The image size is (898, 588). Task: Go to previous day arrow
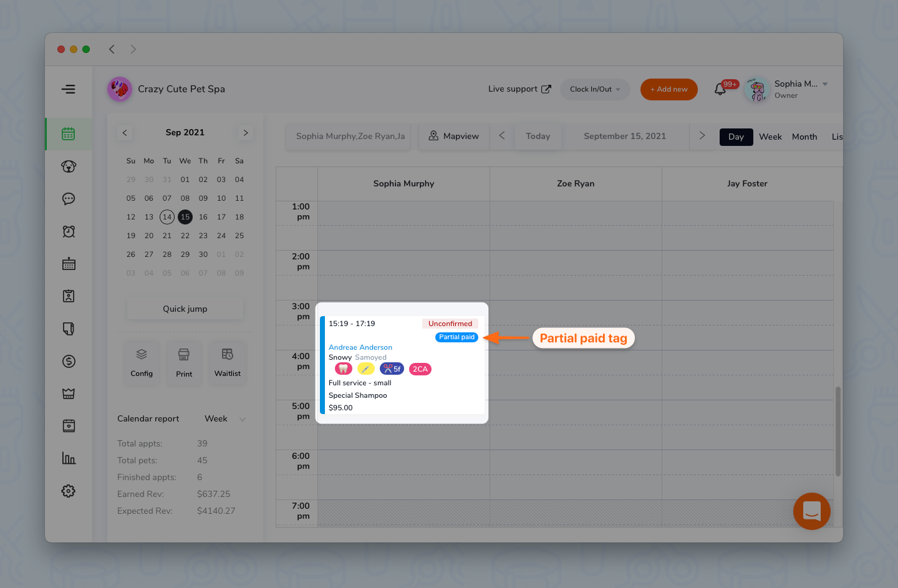(502, 136)
